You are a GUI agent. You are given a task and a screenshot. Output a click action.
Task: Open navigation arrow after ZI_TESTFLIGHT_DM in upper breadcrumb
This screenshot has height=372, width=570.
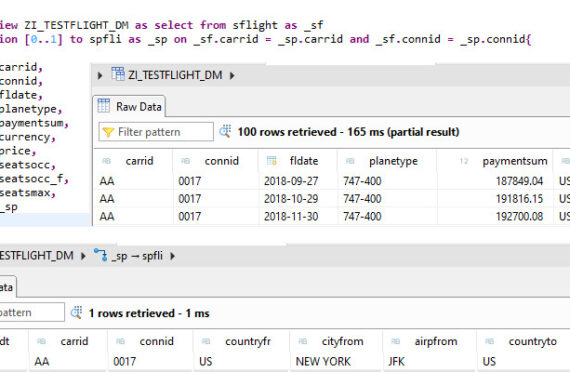tap(232, 76)
